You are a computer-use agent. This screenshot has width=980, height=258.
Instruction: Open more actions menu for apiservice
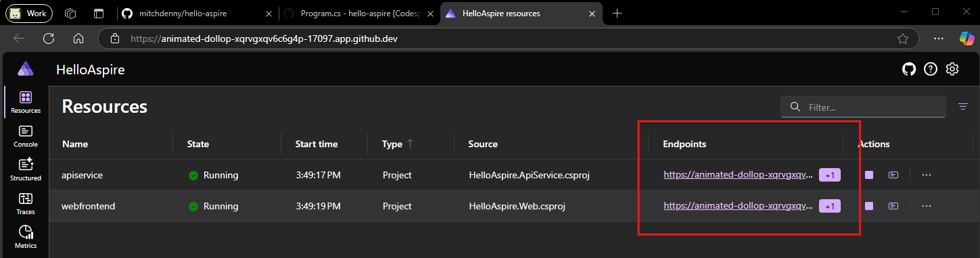(927, 175)
